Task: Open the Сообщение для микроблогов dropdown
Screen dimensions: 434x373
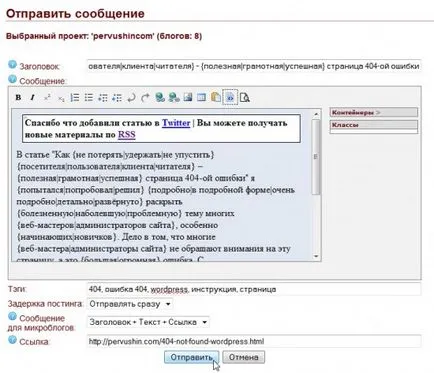Action: [x=148, y=322]
